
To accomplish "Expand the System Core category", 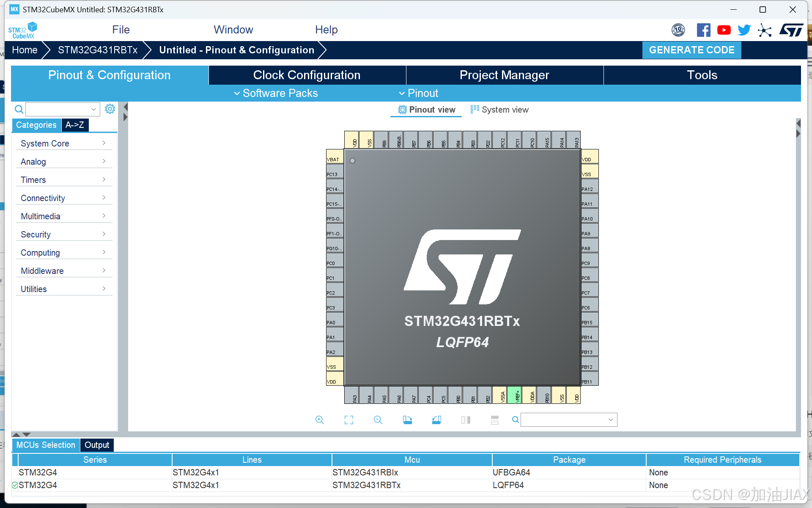I will (63, 144).
